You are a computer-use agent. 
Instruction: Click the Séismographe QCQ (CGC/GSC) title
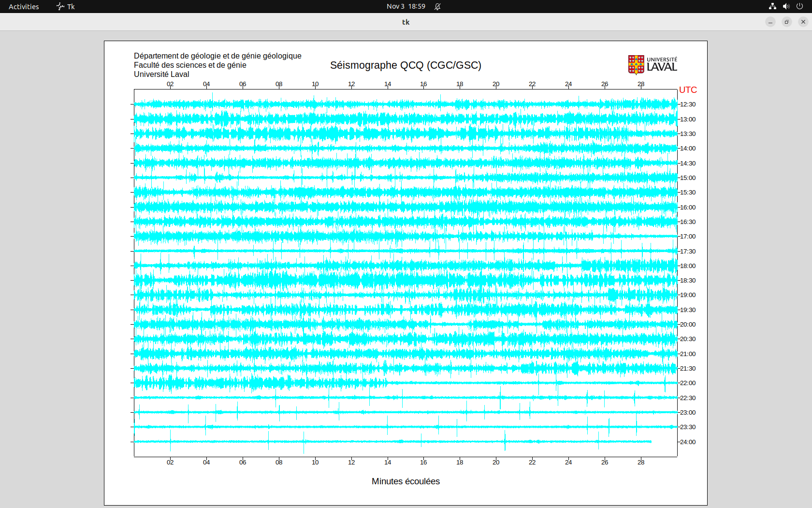click(406, 65)
